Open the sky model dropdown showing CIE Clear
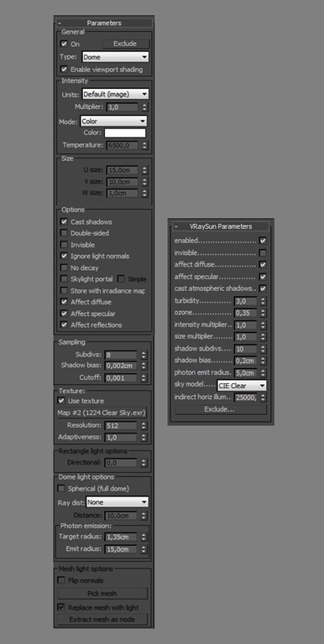 pos(242,386)
